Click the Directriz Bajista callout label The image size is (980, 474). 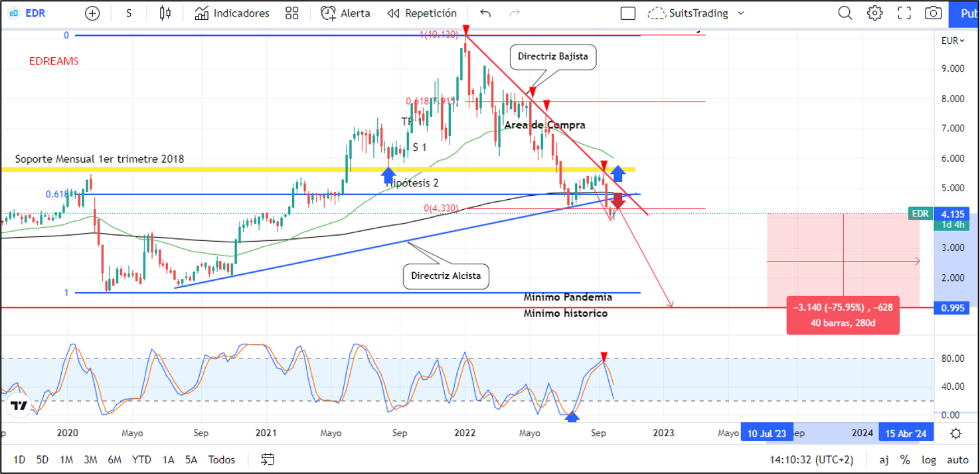552,56
